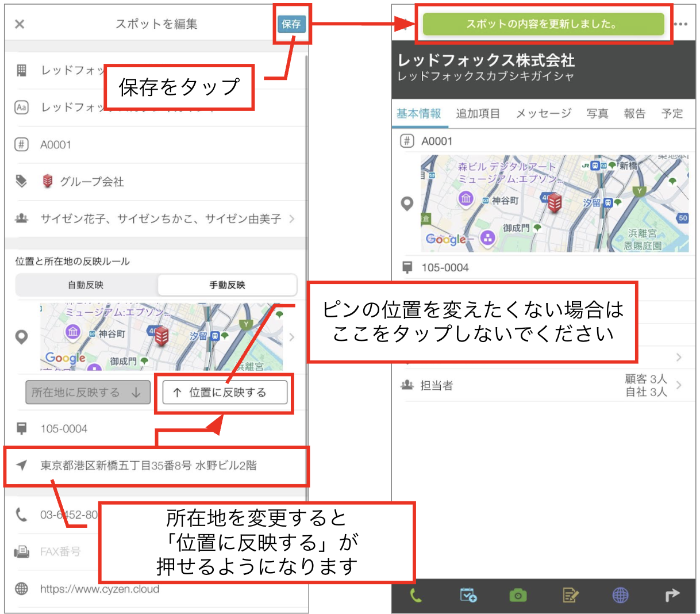The image size is (700, 614).
Task: Tap the location pin icon beside the detail map
Action: (407, 204)
